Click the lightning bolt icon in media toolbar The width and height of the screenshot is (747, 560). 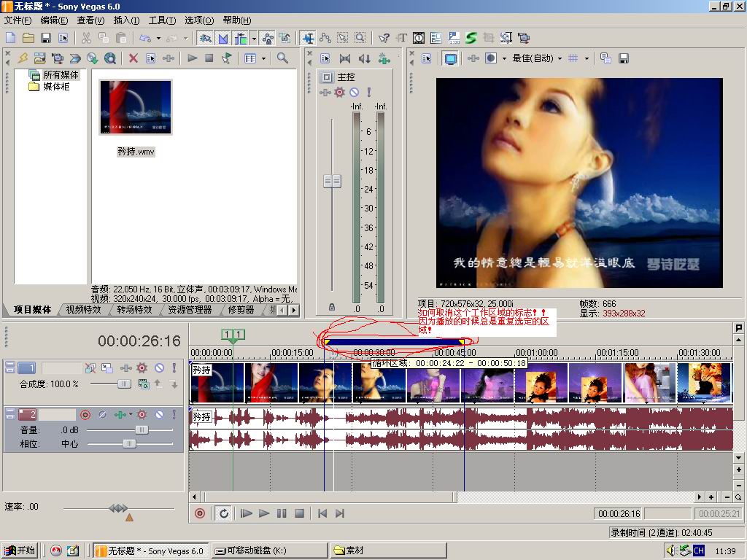tap(23, 58)
